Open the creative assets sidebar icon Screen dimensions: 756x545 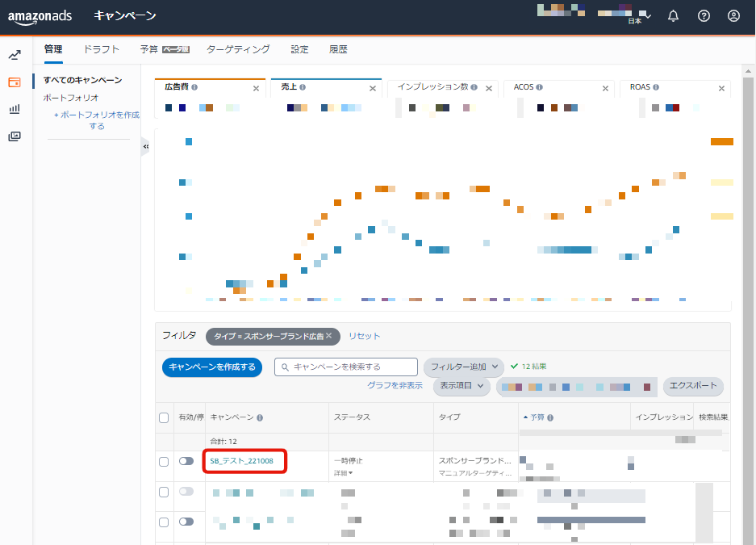click(15, 136)
